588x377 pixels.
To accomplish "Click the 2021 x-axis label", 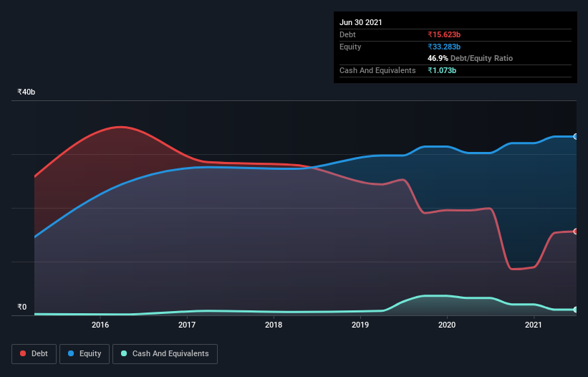I will [534, 325].
